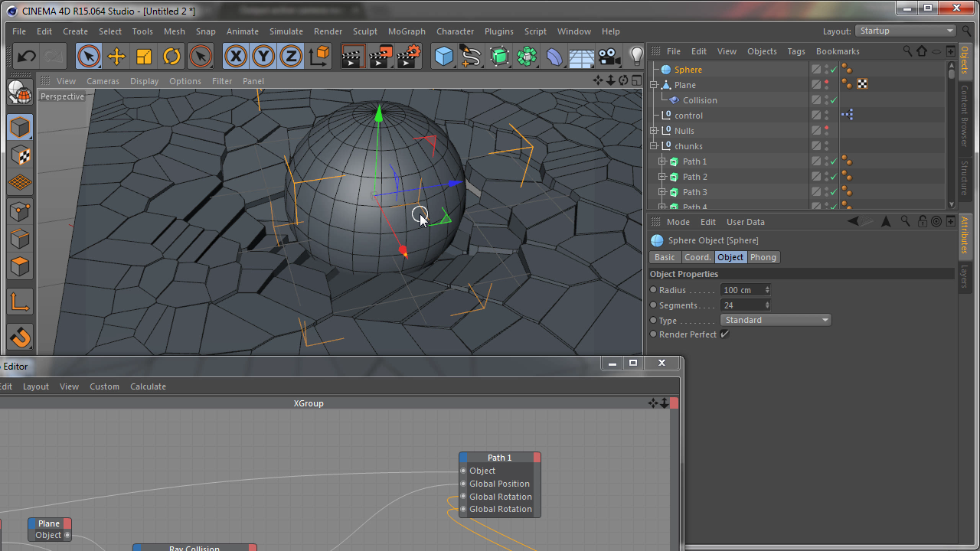Activate the Scale tool
The width and height of the screenshot is (980, 551).
pyautogui.click(x=144, y=56)
